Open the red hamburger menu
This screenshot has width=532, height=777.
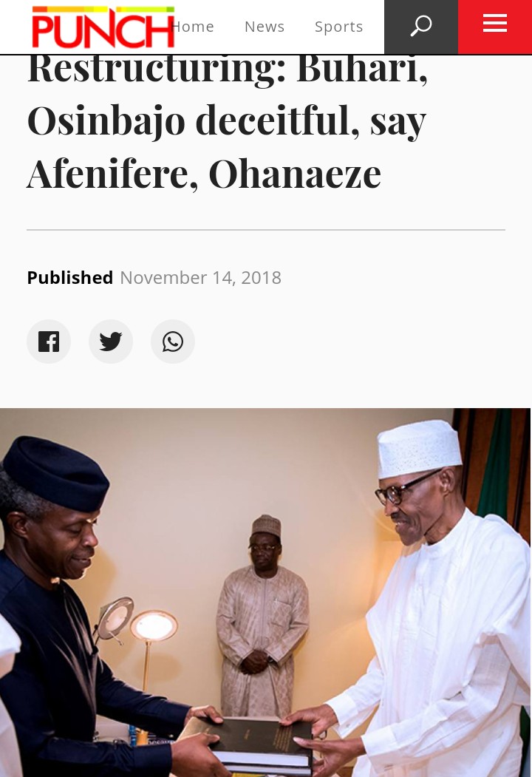click(x=494, y=24)
